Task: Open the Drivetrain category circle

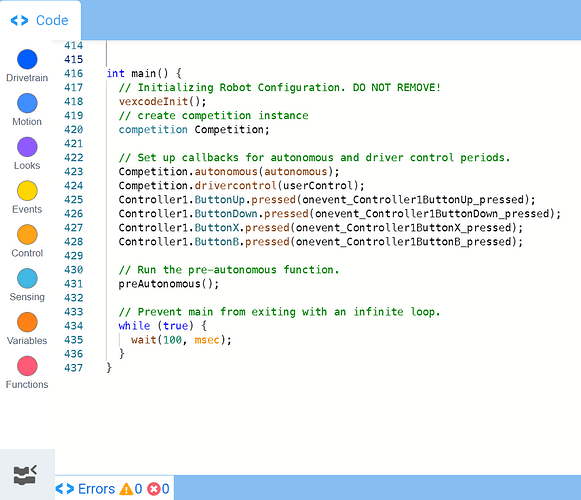Action: tap(27, 59)
